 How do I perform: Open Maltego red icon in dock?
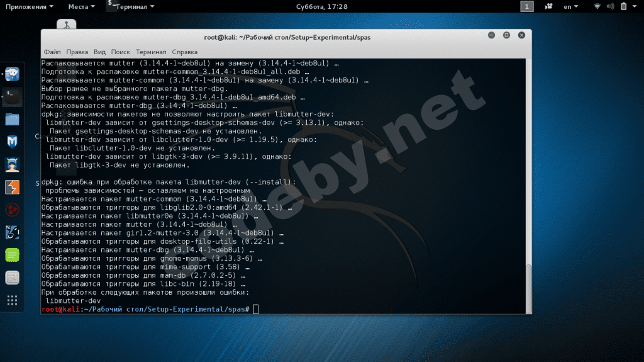pos(13,210)
